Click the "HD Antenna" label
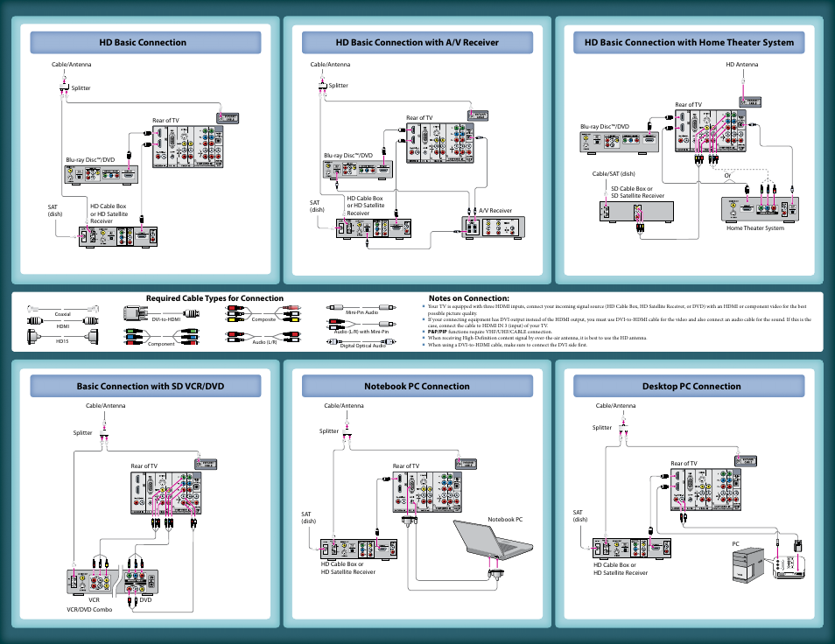The width and height of the screenshot is (835, 644). (x=742, y=65)
